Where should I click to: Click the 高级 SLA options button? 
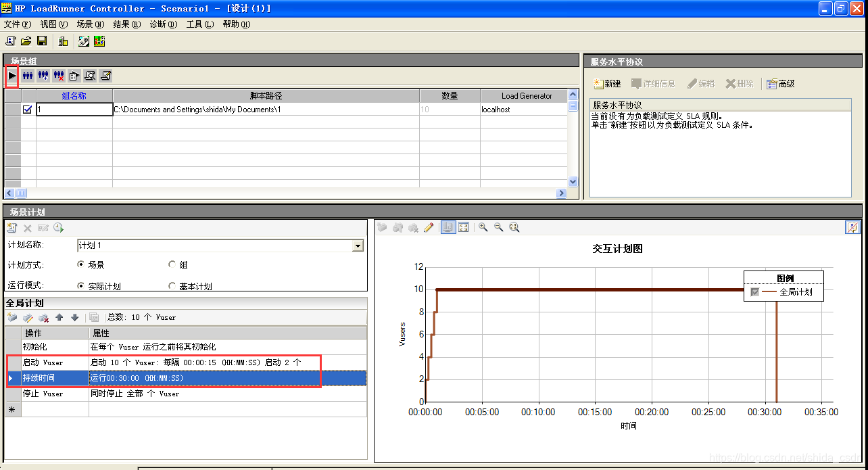(780, 84)
